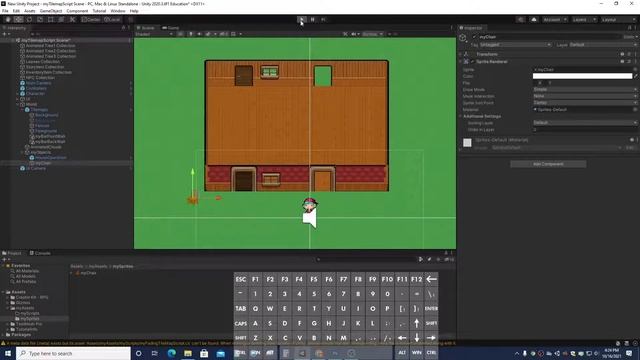Open the Sprite Sort Point dropdown
Screen dimensions: 640x360
pos(585,102)
